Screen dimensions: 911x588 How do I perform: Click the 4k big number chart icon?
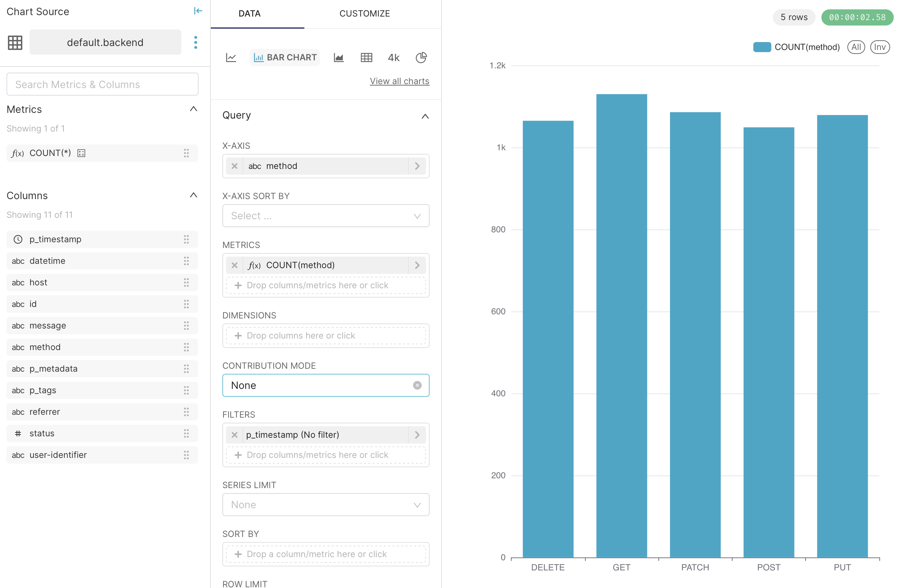394,58
